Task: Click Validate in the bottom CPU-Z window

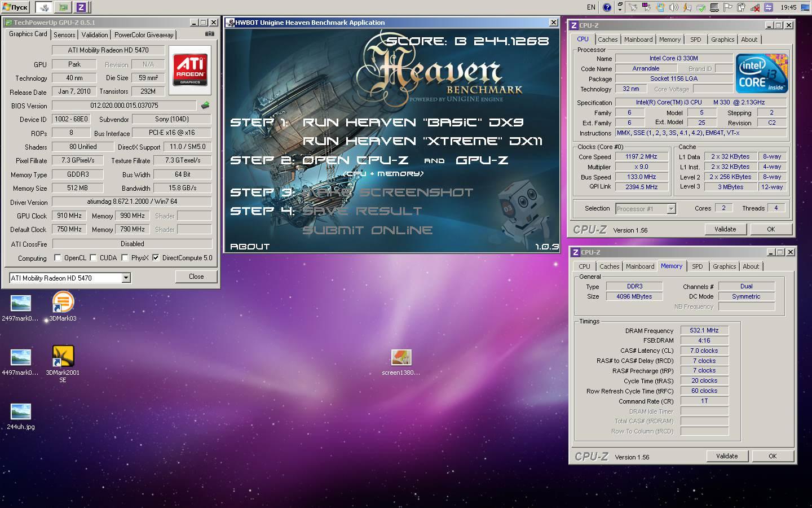Action: coord(727,456)
